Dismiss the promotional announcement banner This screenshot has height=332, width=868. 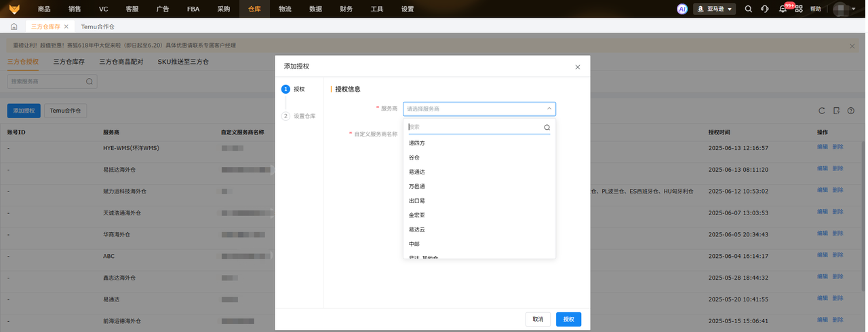pos(852,45)
